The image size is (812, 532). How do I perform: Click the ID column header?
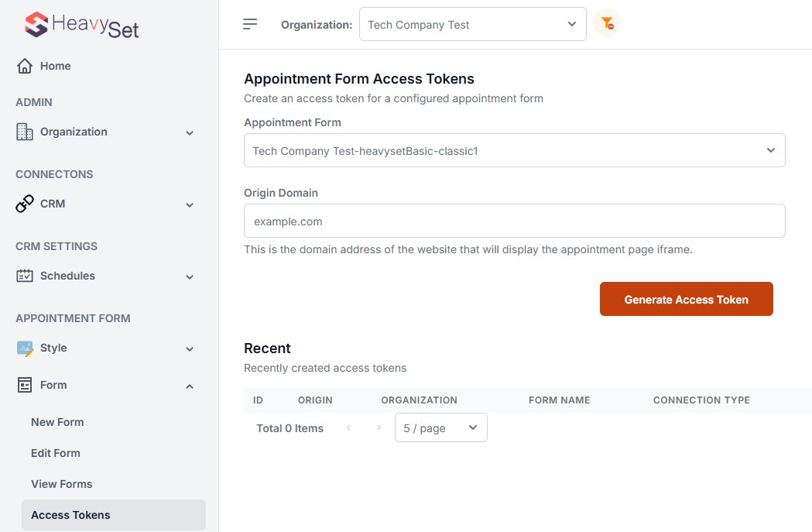coord(258,400)
